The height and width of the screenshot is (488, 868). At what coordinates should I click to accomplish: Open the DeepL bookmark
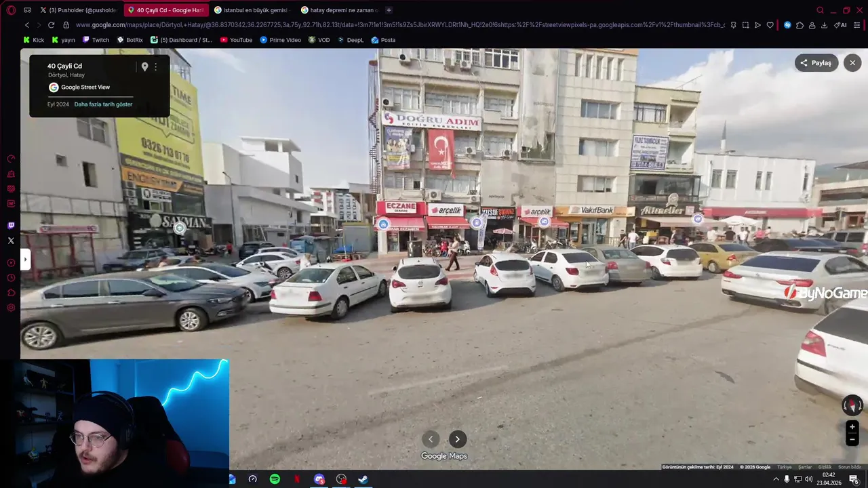tap(351, 40)
